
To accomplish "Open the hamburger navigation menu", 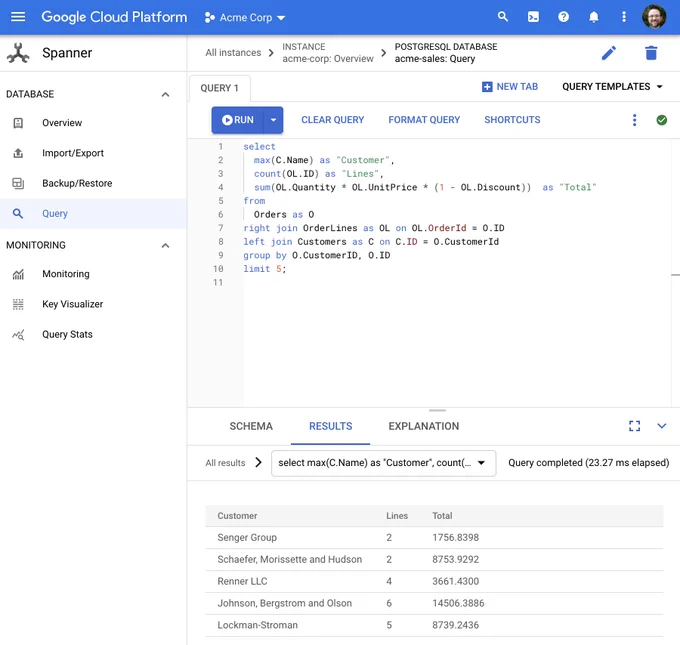I will point(18,17).
